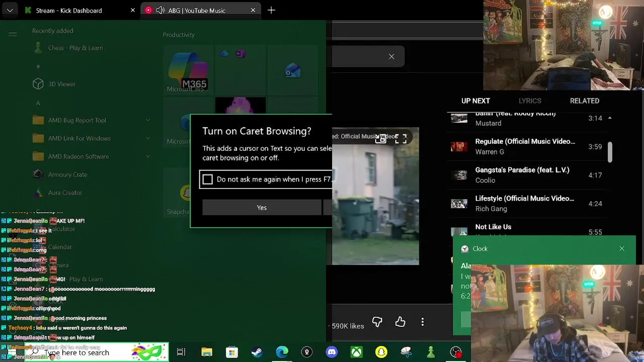Open the Outlook tile
644x362 pixels.
point(293,70)
